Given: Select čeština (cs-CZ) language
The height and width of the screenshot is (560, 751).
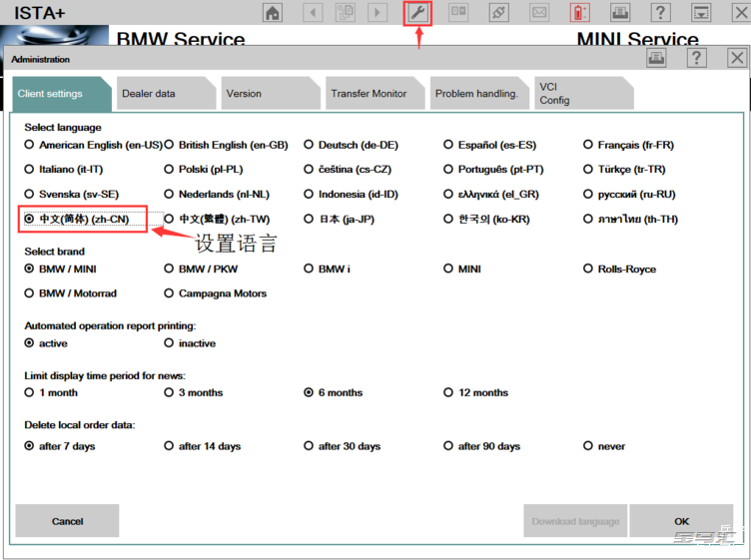Looking at the screenshot, I should pos(348,170).
